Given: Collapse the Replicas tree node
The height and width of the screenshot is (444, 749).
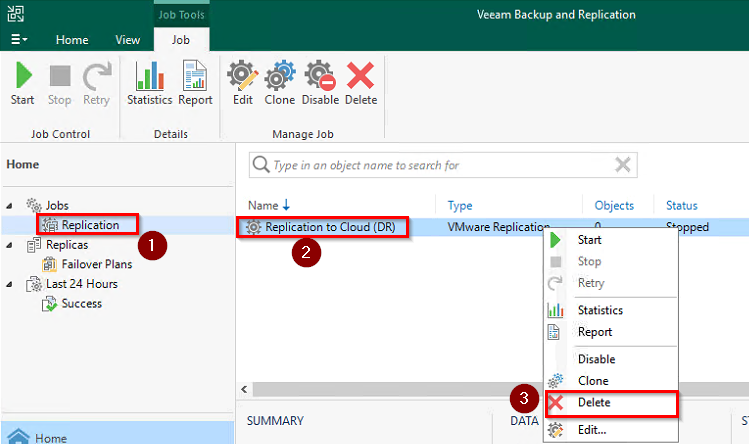Looking at the screenshot, I should point(10,245).
